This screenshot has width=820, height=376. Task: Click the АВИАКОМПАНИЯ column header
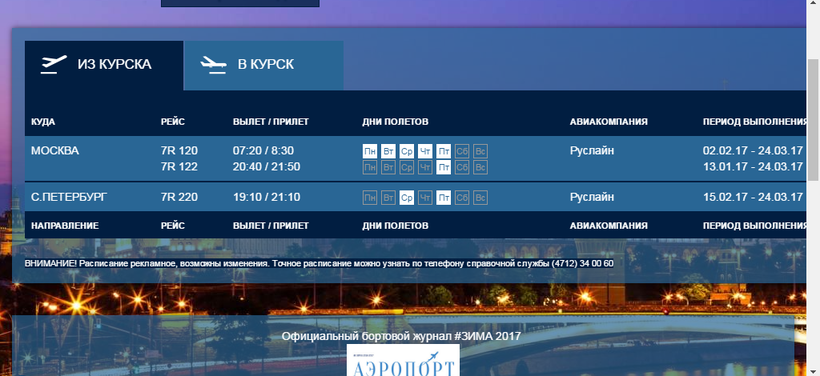[x=609, y=122]
